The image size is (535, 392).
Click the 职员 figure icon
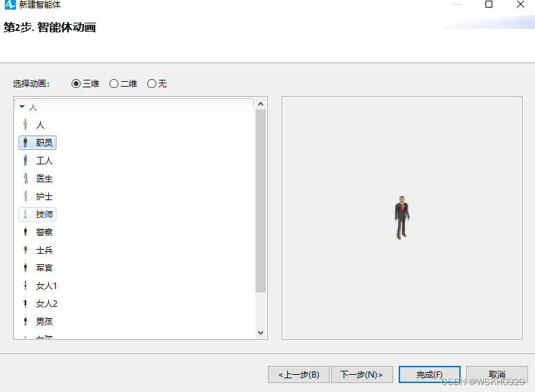click(x=25, y=142)
